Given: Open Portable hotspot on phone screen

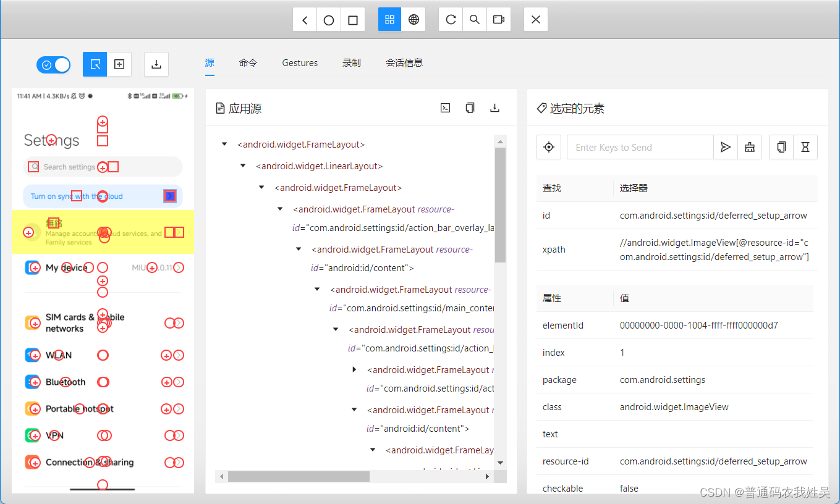Looking at the screenshot, I should pos(103,409).
